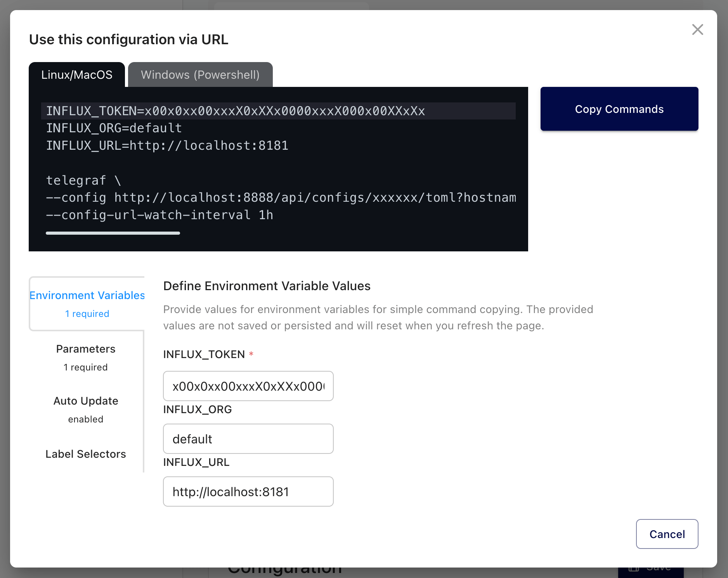The width and height of the screenshot is (728, 578).
Task: Click the telegraf command line
Action: tap(83, 180)
